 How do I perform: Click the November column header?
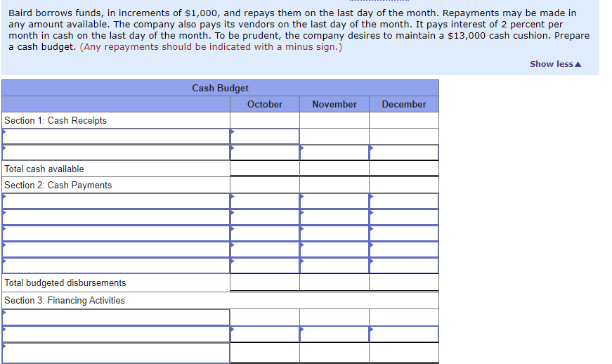point(334,104)
